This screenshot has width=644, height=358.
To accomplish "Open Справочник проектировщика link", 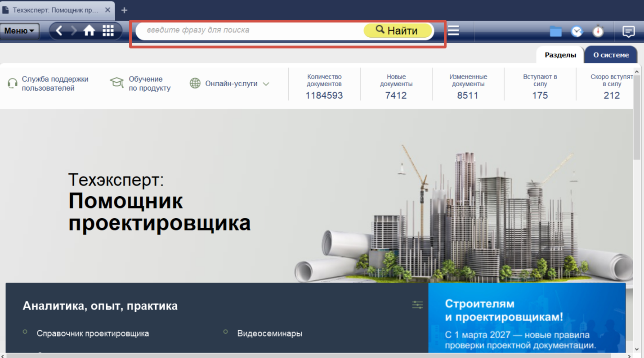I will tap(93, 333).
